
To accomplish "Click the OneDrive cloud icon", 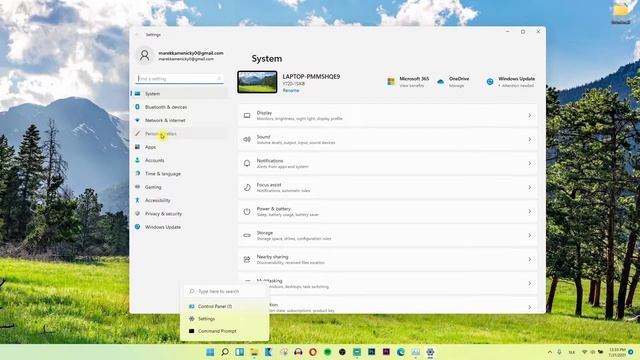I will [440, 82].
